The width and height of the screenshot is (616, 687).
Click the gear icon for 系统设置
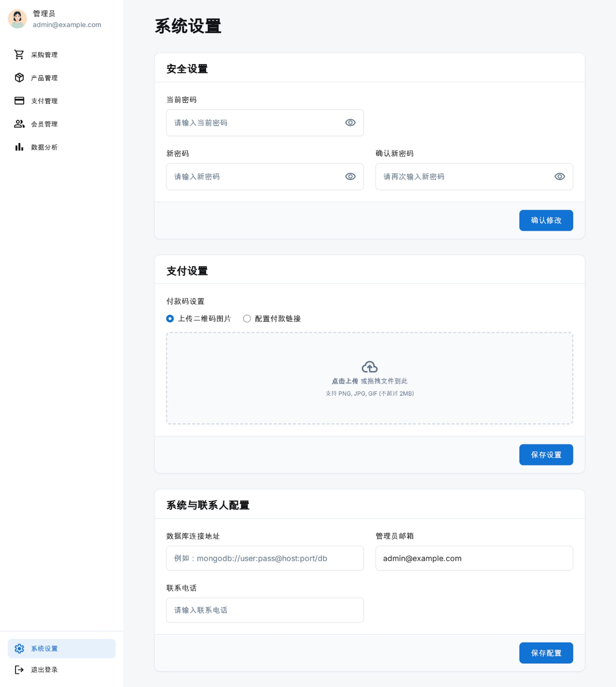[x=19, y=648]
